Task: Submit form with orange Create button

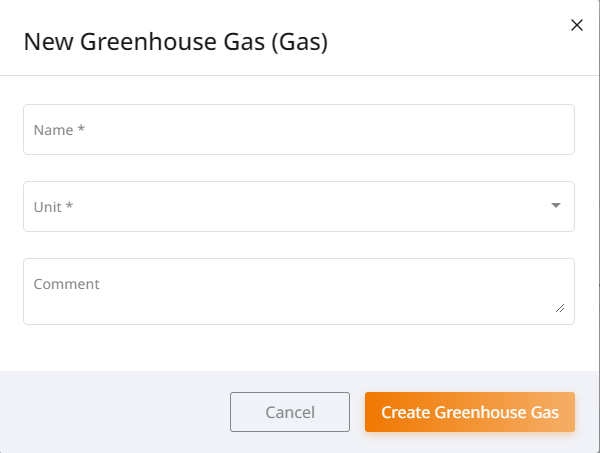Action: point(469,412)
